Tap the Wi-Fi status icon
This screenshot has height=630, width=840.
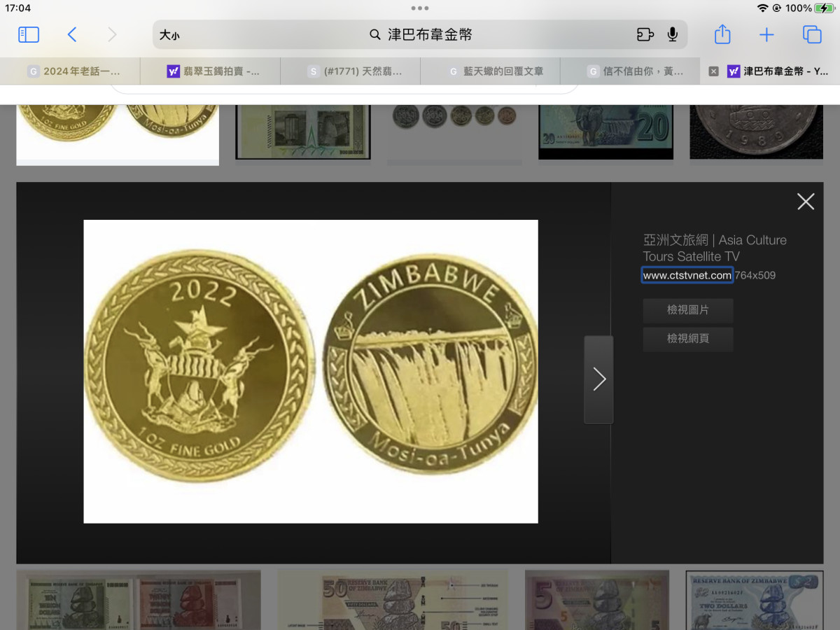pos(762,8)
